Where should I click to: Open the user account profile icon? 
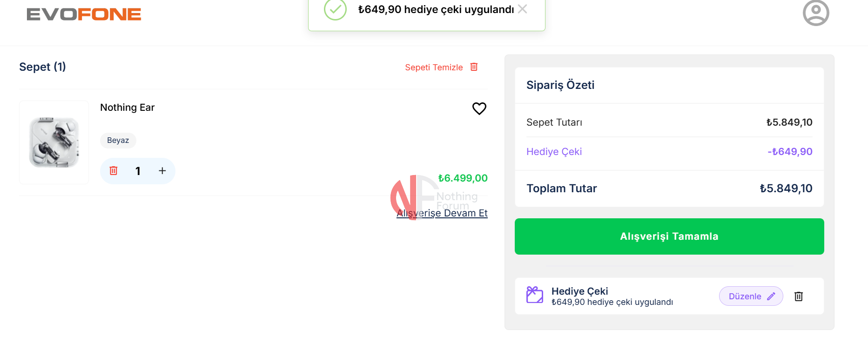tap(815, 13)
